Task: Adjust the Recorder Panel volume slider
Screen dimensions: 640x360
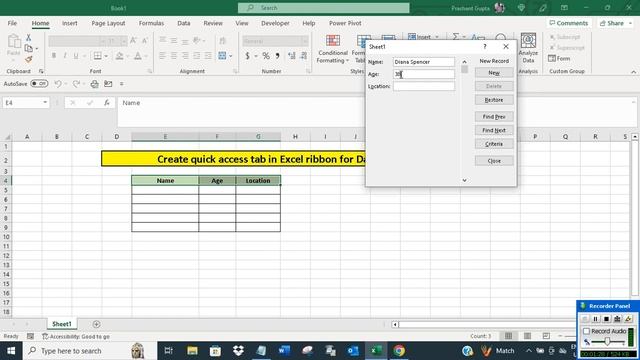Action: click(x=607, y=342)
